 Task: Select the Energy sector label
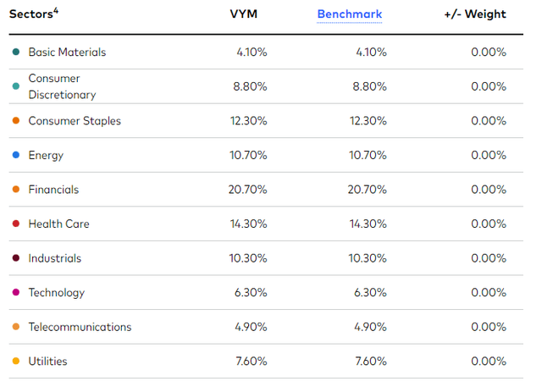46,156
